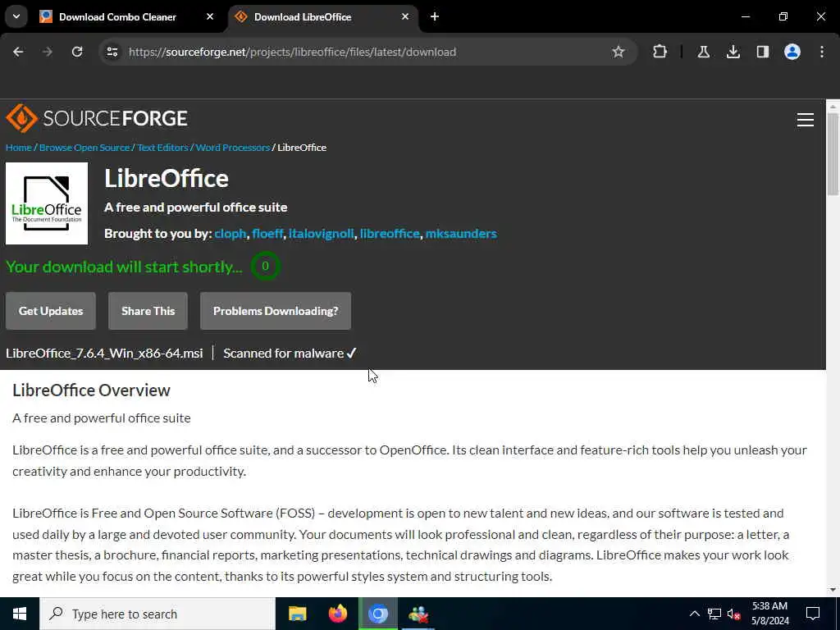
Task: Click the Get Updates button
Action: [51, 311]
